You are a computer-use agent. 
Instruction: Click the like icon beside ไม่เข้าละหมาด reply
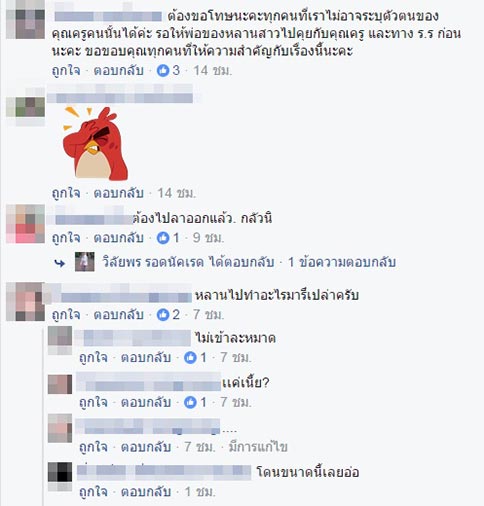click(190, 358)
